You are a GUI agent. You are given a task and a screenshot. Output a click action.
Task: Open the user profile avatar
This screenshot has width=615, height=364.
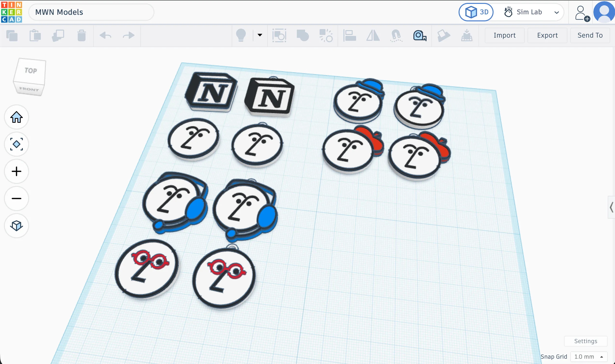click(x=604, y=12)
